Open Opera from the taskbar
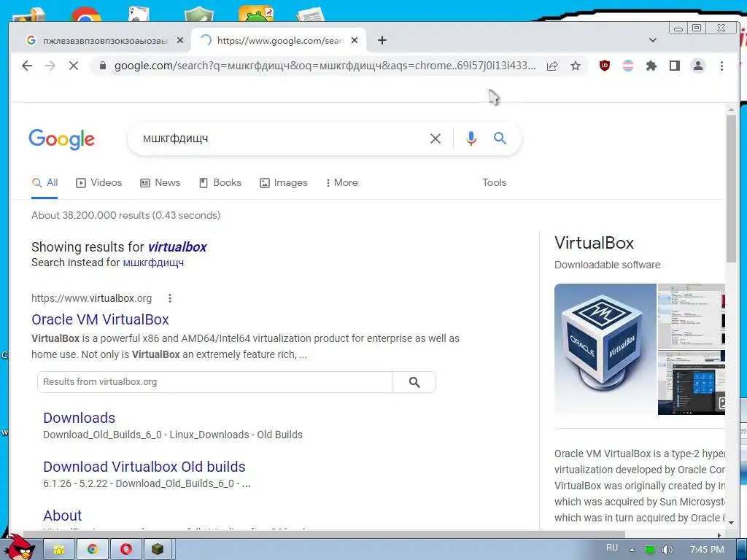This screenshot has width=747, height=560. pos(125,550)
